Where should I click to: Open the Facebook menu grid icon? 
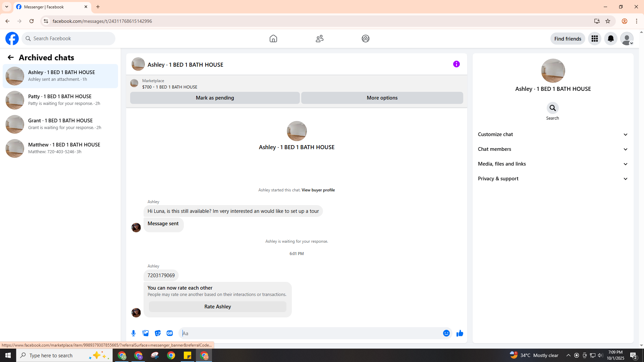595,39
